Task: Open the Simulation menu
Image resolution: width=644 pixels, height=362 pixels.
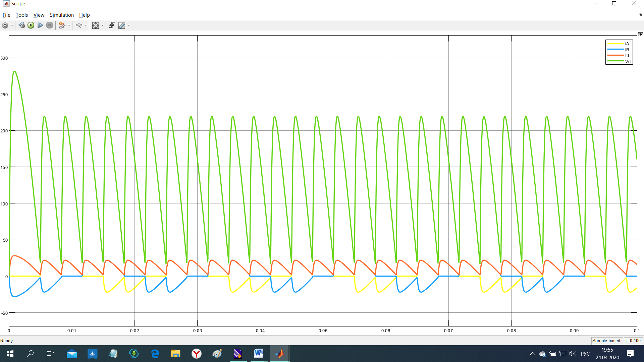Action: click(x=62, y=15)
